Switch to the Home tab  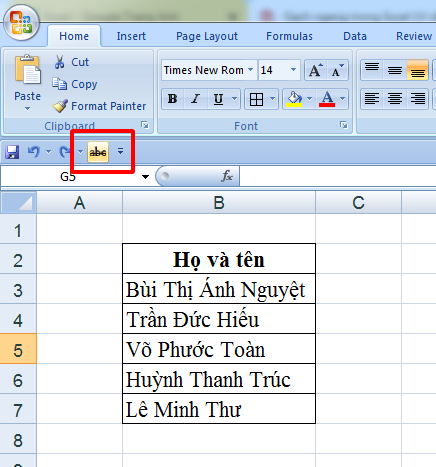[74, 36]
